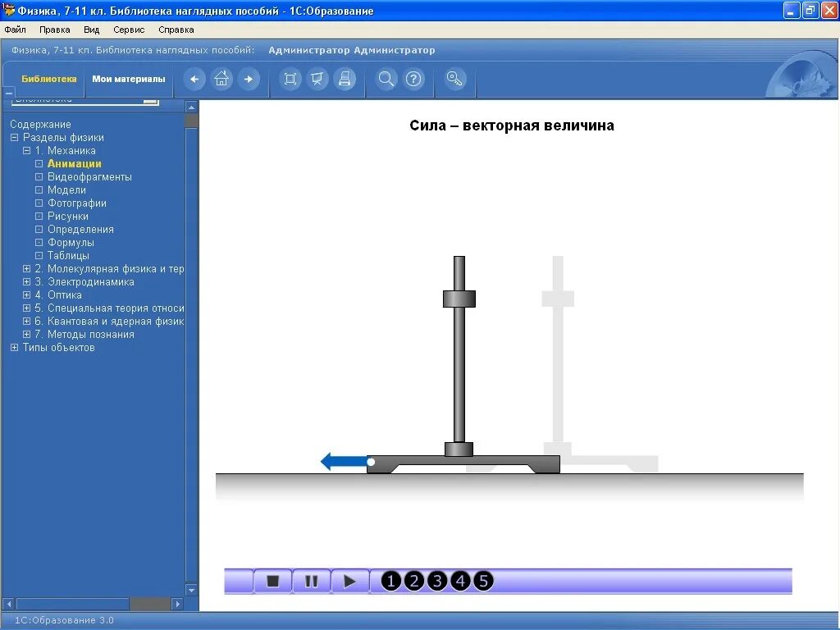This screenshot has height=630, width=840.
Task: Open help question mark icon
Action: tap(413, 80)
